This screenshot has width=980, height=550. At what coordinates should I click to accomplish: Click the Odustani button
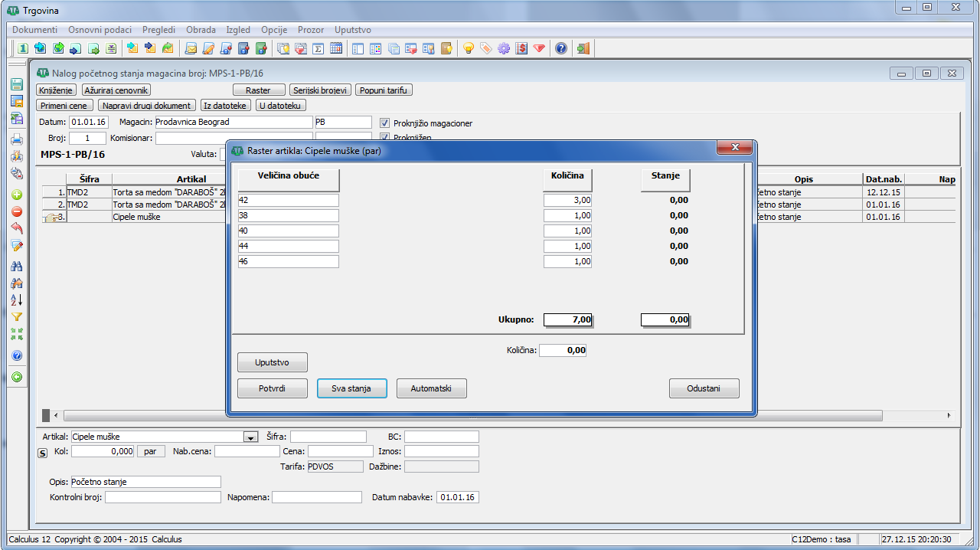pyautogui.click(x=704, y=388)
